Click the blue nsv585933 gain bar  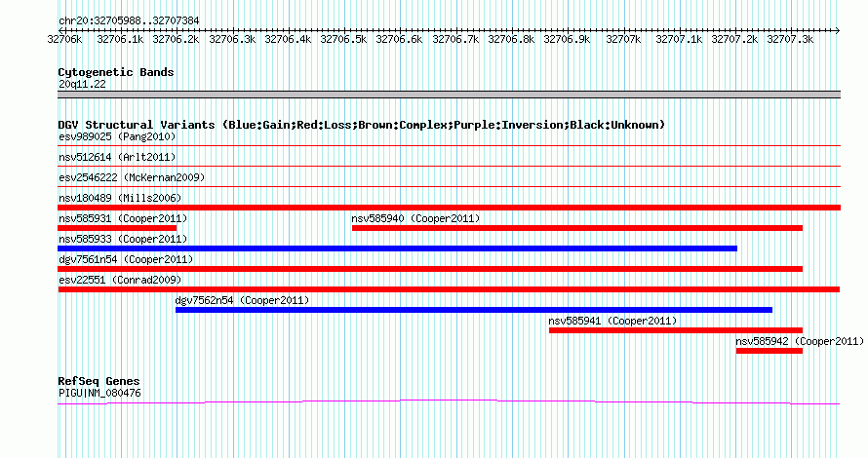click(x=398, y=248)
